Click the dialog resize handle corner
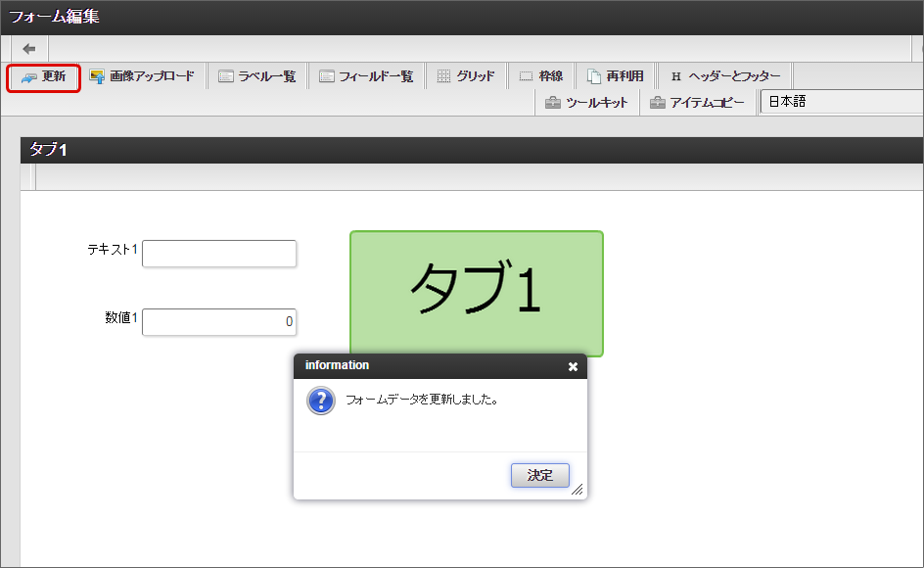This screenshot has height=568, width=924. pos(579,492)
